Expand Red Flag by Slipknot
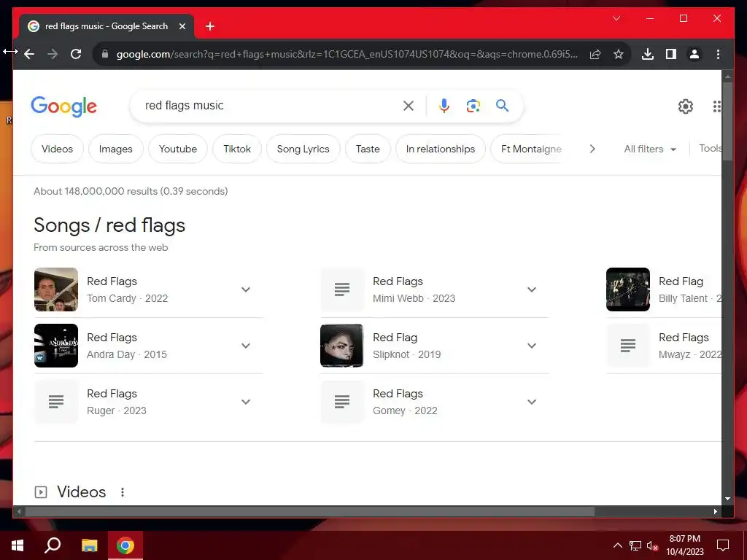747x560 pixels. coord(532,346)
